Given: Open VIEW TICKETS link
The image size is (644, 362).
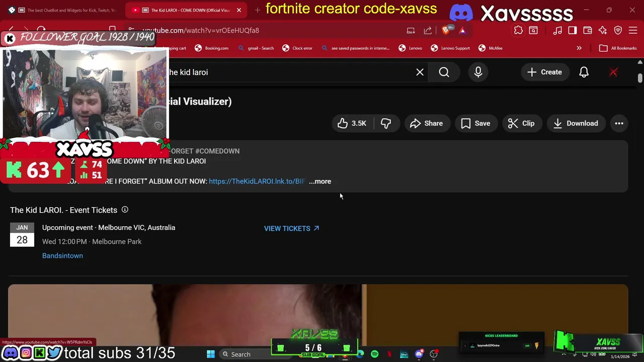Looking at the screenshot, I should 291,228.
